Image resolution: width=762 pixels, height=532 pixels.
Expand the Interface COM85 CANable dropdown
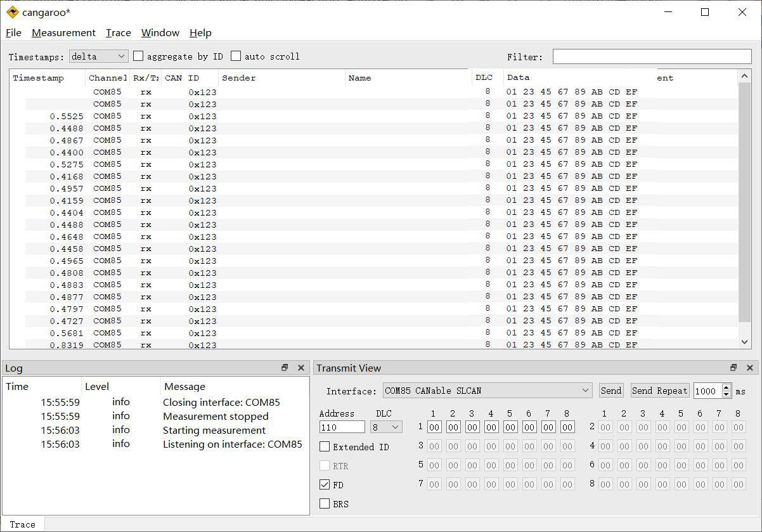point(488,391)
